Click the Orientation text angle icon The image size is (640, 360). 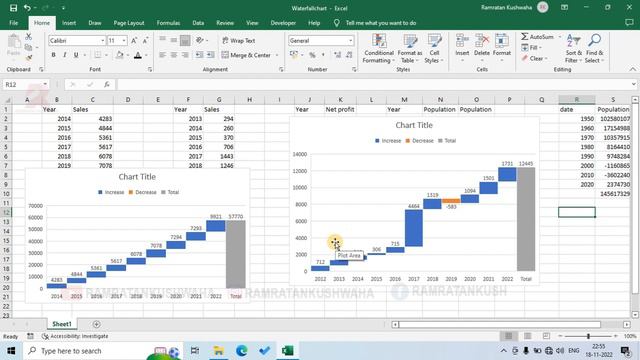click(200, 40)
